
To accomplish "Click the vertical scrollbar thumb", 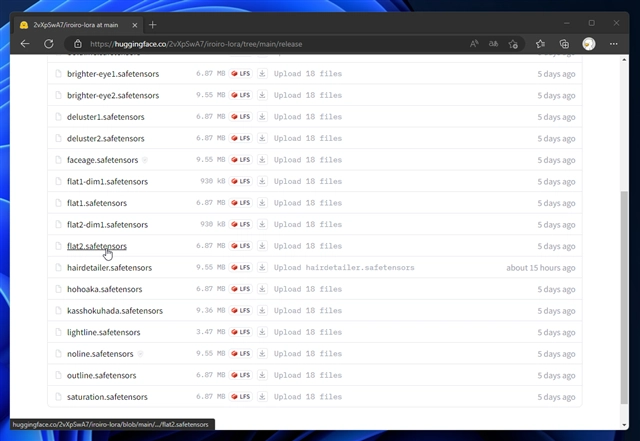I will pos(624,298).
